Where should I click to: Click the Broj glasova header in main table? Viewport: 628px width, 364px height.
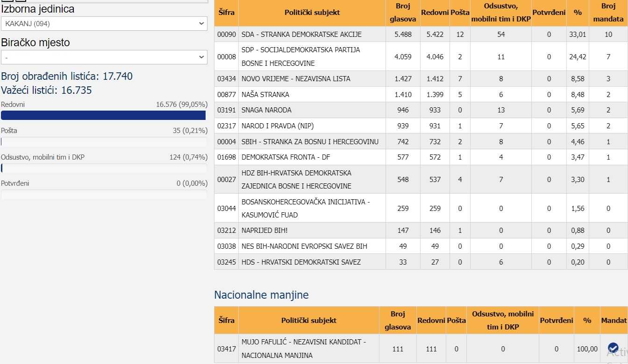pyautogui.click(x=402, y=13)
